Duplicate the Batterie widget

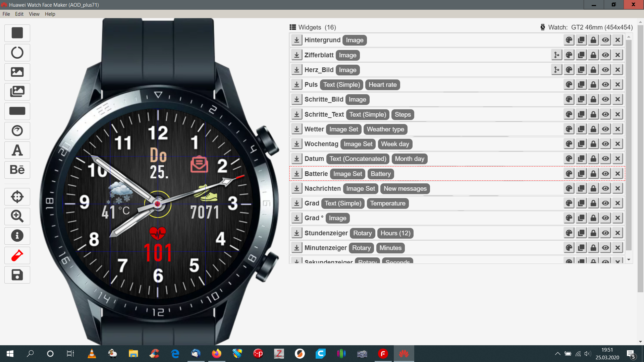tap(581, 174)
